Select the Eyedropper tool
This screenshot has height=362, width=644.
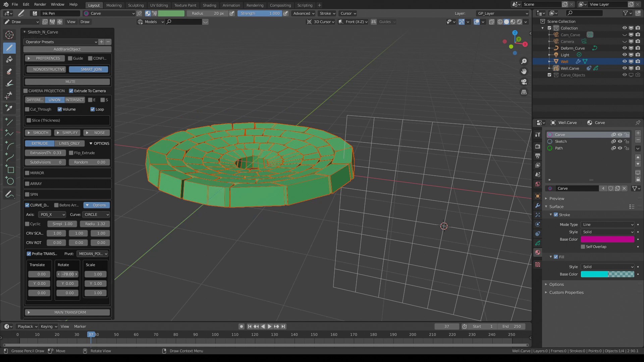(x=9, y=108)
